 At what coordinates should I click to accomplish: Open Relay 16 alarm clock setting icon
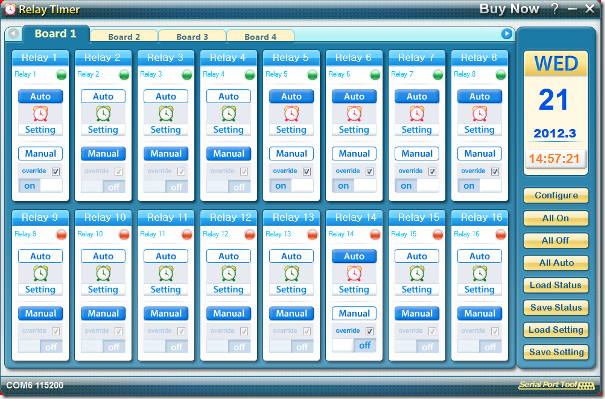pyautogui.click(x=480, y=274)
